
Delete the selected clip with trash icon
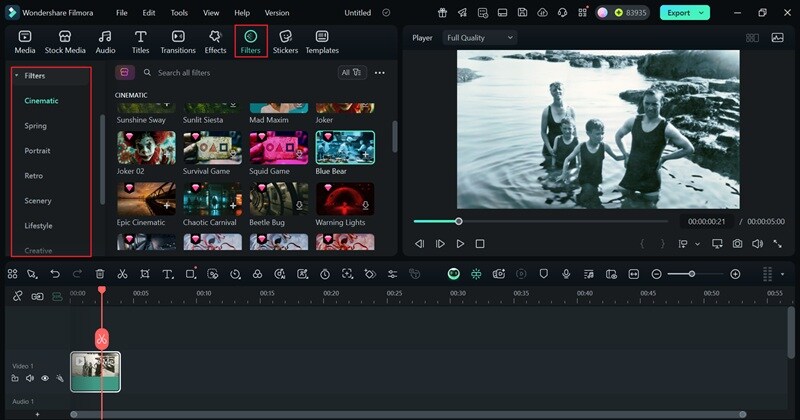pos(100,274)
